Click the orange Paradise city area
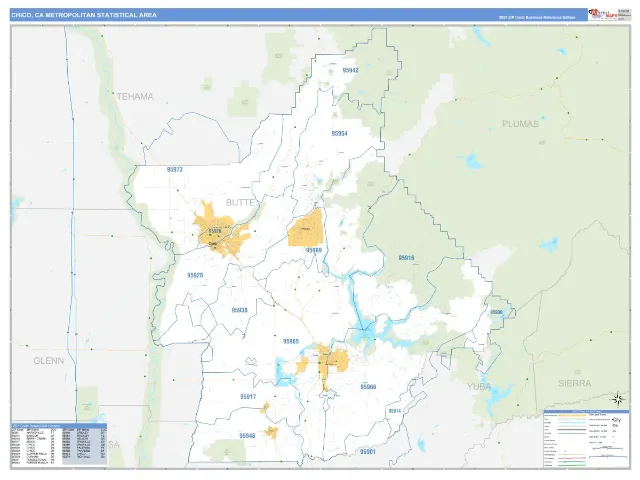Viewport: 640px width, 480px height. (306, 228)
